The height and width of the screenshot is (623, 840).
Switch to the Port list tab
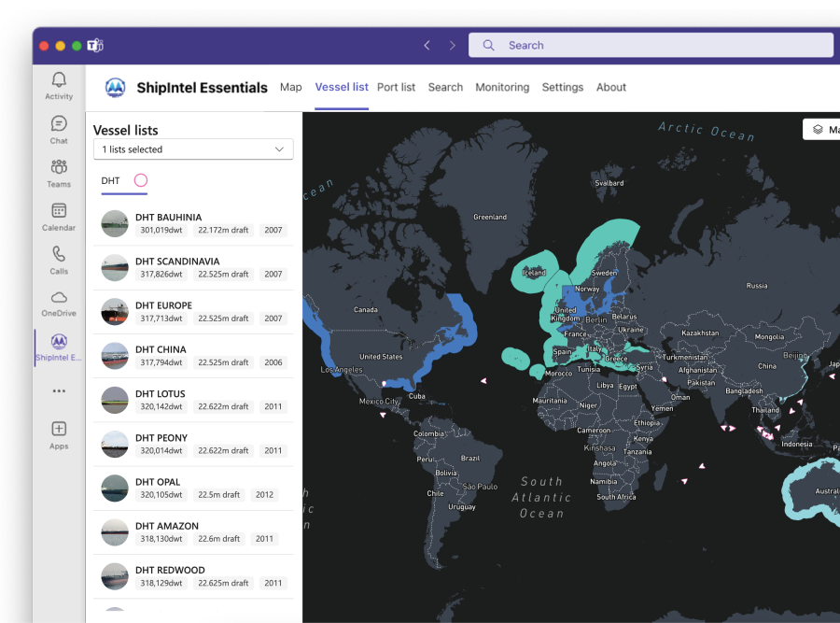point(396,87)
